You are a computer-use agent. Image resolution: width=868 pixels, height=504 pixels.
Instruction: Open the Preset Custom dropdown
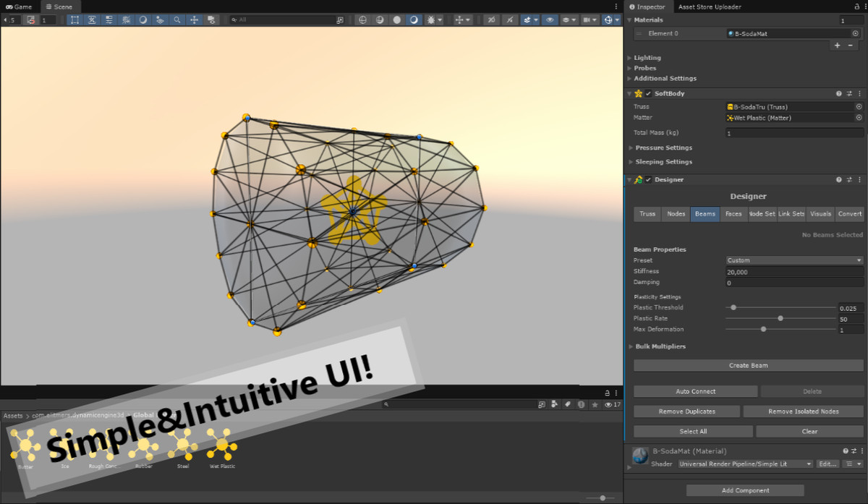(x=794, y=260)
